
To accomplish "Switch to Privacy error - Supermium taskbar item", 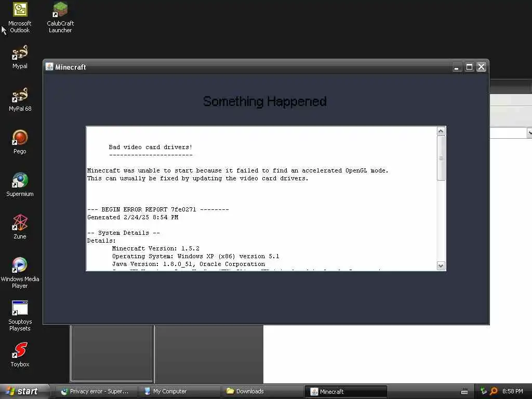I will pos(97,391).
